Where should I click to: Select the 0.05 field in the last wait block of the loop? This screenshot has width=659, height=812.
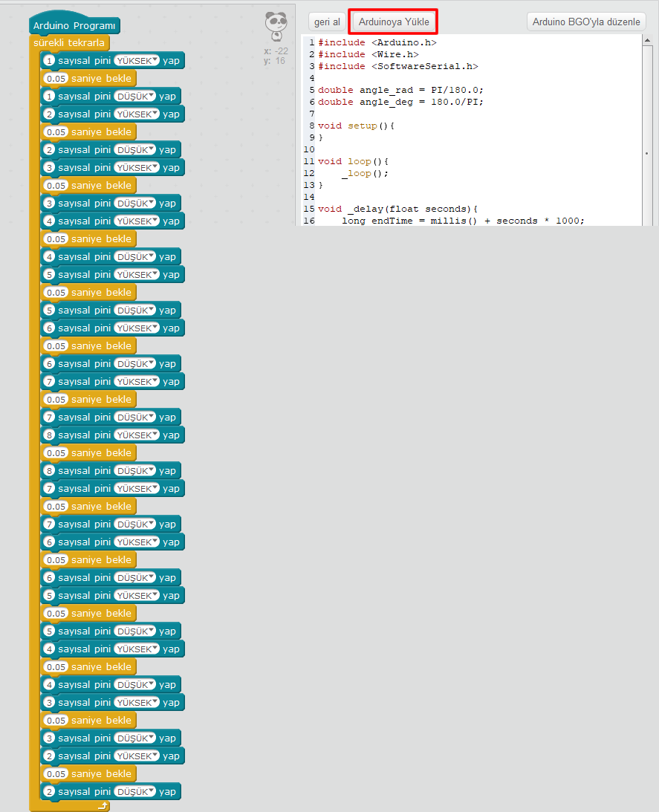(56, 773)
